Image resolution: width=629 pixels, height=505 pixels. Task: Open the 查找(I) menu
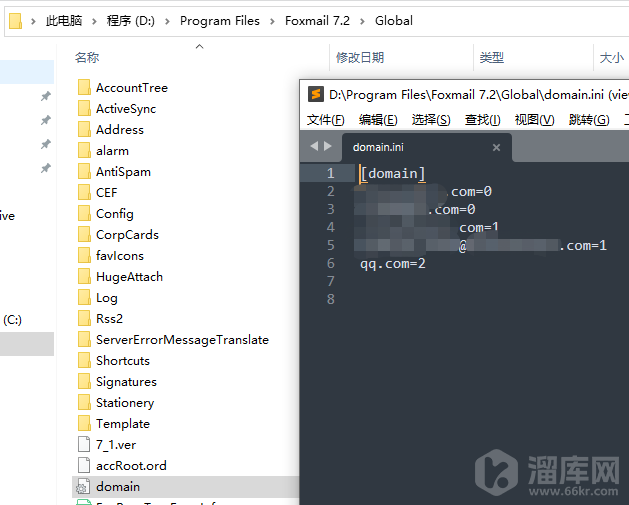point(483,120)
